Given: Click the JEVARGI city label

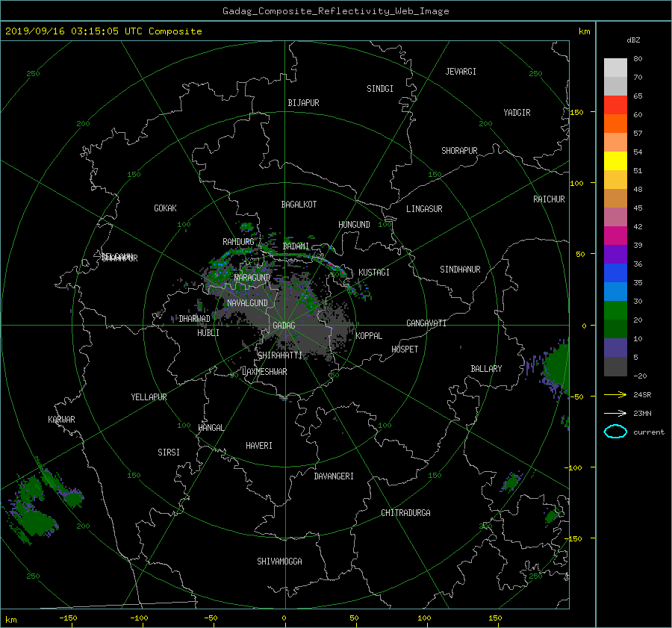Looking at the screenshot, I should [461, 72].
